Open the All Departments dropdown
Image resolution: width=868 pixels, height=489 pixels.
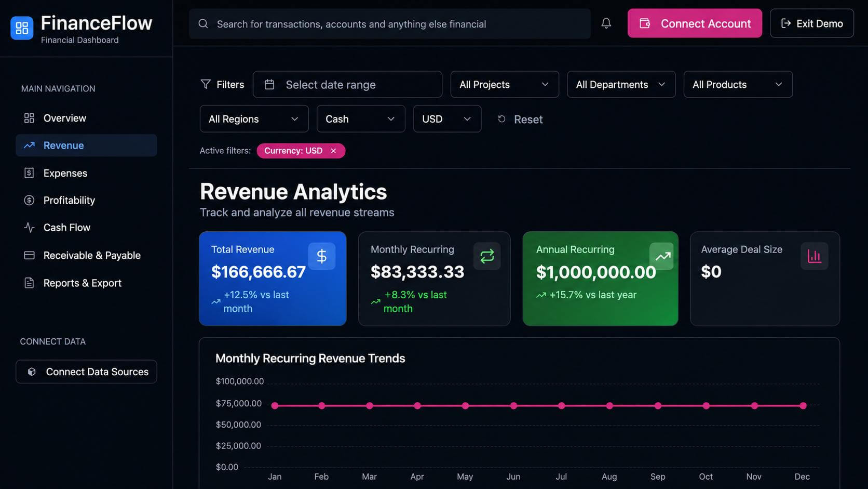(x=621, y=84)
